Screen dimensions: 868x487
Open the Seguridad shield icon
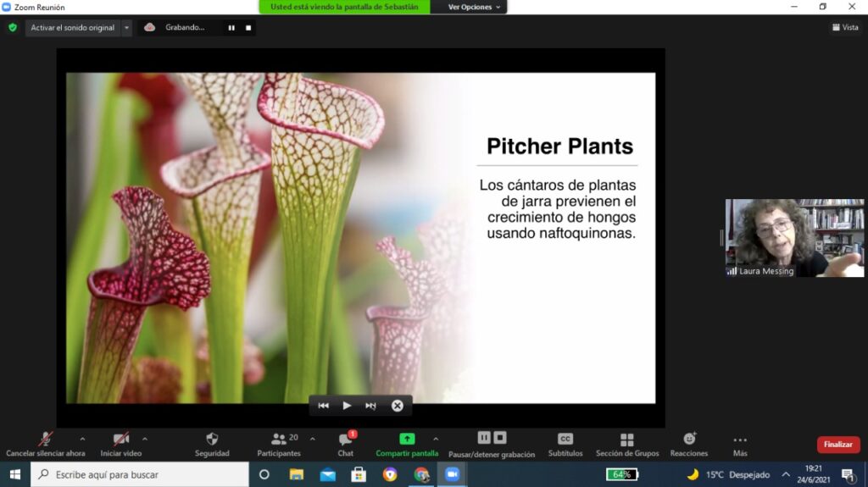pyautogui.click(x=212, y=440)
